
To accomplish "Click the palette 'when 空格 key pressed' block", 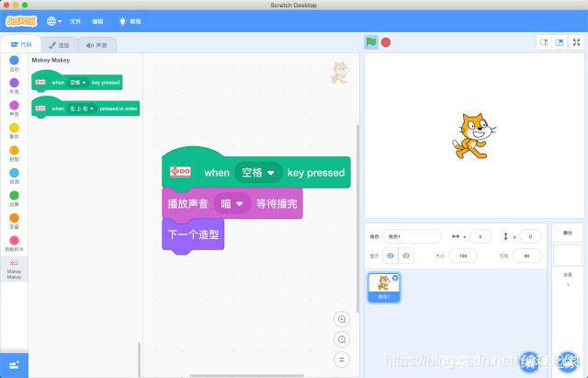I will [x=77, y=82].
